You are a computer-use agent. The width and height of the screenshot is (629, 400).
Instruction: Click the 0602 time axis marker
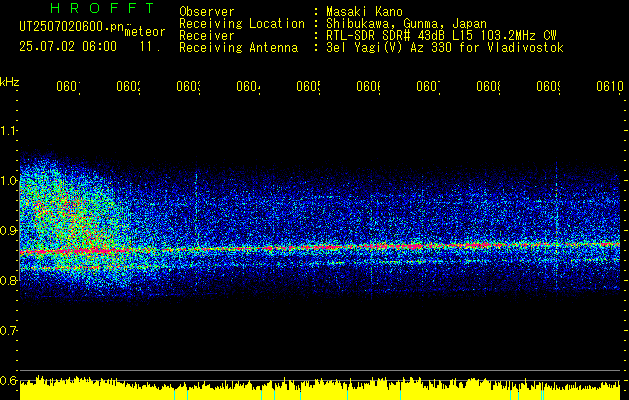128,86
